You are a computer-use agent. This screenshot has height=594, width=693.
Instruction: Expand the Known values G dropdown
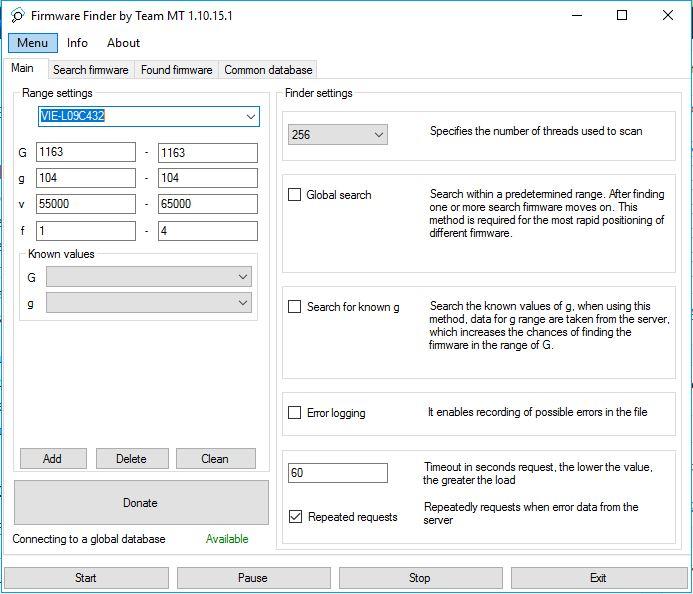click(x=149, y=277)
